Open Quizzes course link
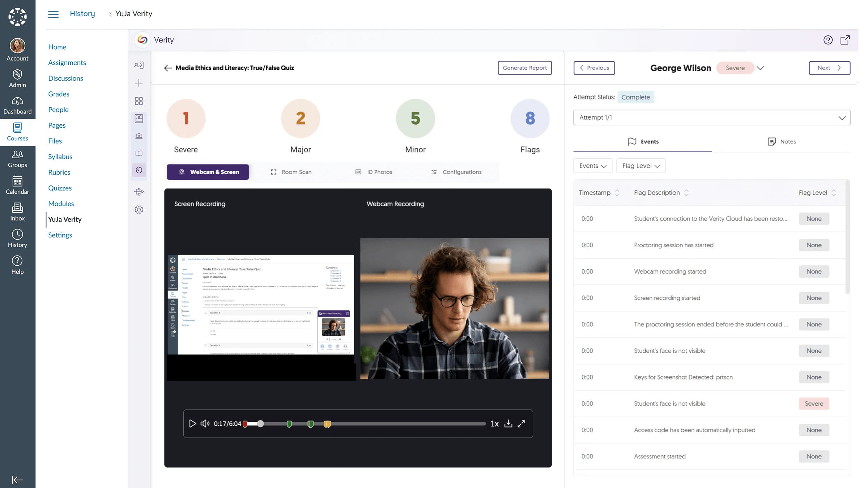The image size is (868, 488). (60, 188)
